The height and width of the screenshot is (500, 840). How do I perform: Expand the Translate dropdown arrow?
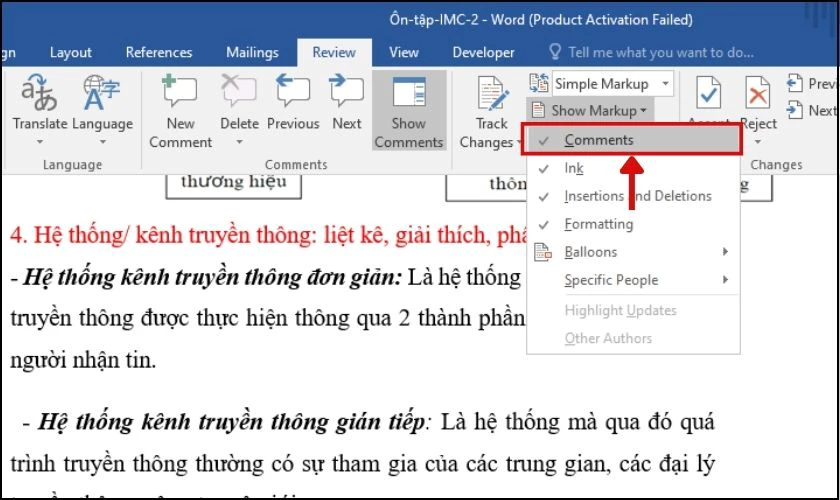coord(40,142)
